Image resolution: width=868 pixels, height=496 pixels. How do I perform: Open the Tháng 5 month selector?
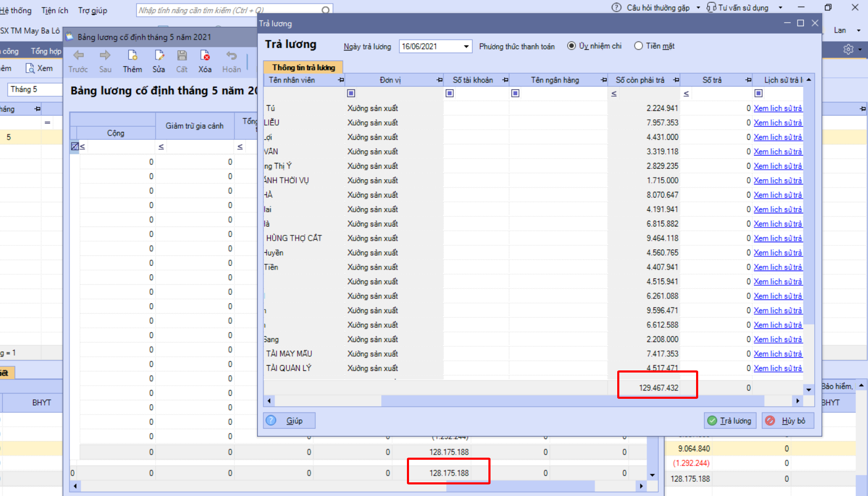click(x=35, y=89)
